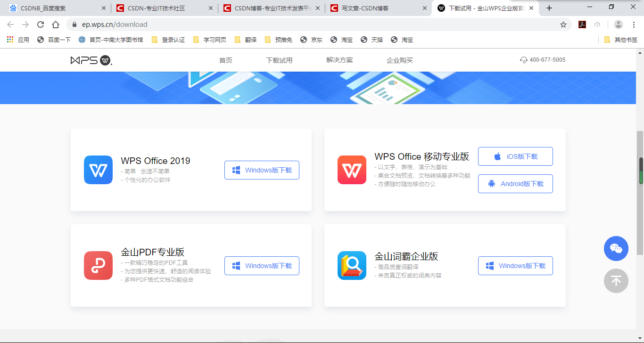This screenshot has height=343, width=644.
Task: Click WPS Office 移动专业版 title text
Action: tap(422, 156)
